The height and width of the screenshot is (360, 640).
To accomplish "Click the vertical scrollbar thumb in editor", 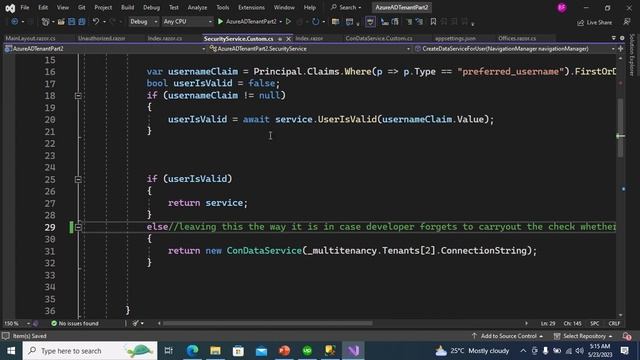I will click(x=620, y=128).
